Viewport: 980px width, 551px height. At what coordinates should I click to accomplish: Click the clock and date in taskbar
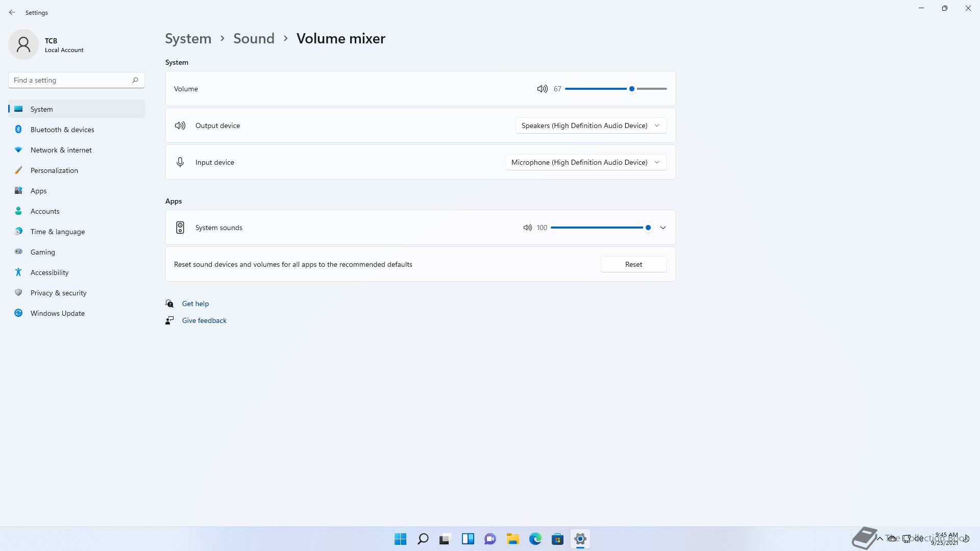[946, 539]
